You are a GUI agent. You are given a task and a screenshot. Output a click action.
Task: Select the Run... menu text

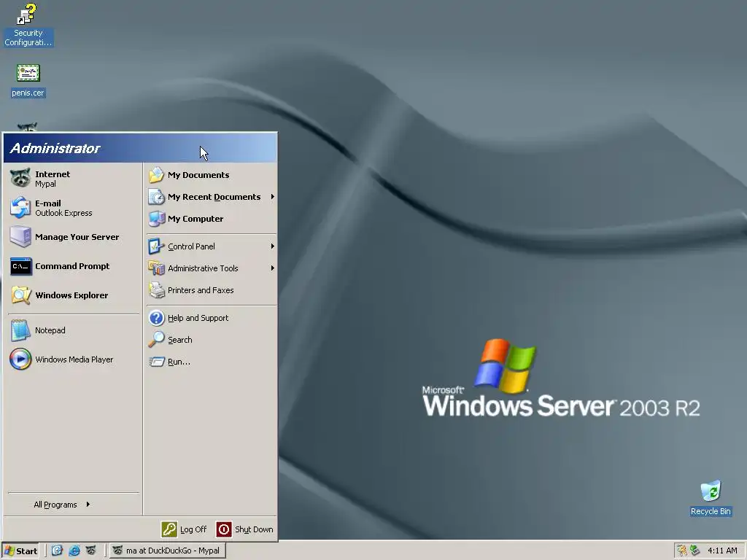(x=179, y=362)
